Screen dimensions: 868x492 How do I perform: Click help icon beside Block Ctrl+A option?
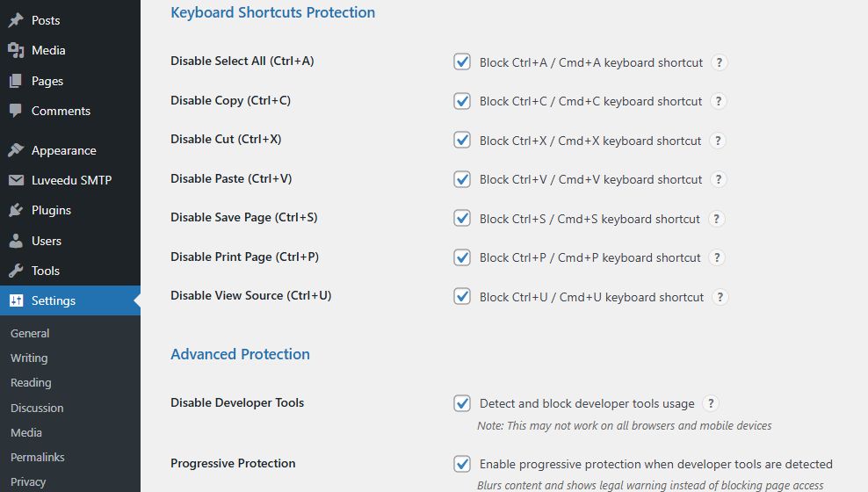coord(720,62)
